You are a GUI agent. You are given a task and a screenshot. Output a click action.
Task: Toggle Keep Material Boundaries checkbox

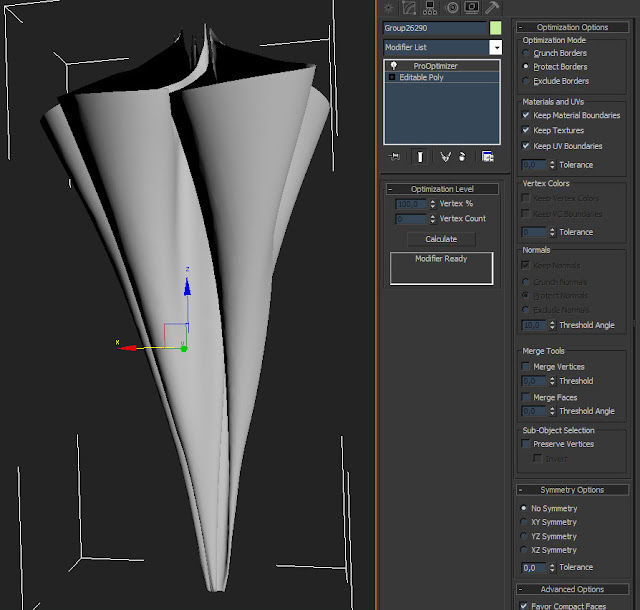(526, 115)
